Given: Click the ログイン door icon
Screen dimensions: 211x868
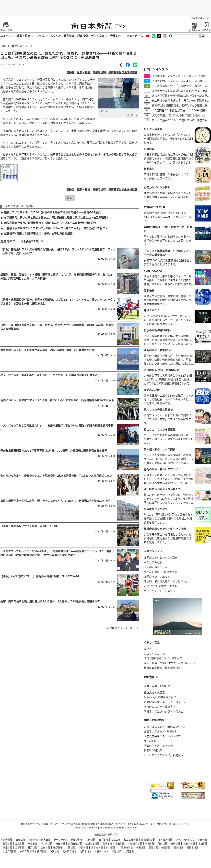Looking at the screenshot, I should tap(206, 25).
